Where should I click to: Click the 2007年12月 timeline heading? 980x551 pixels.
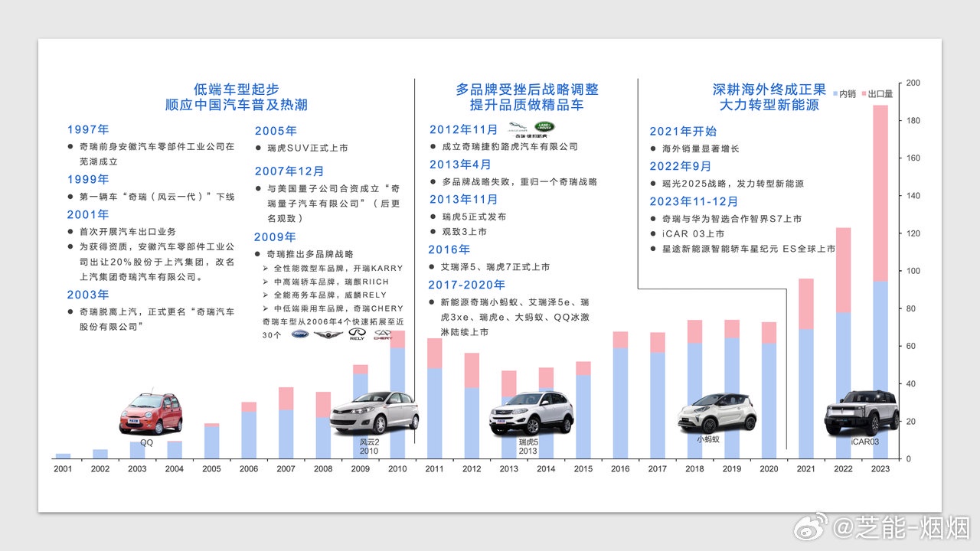coord(289,171)
